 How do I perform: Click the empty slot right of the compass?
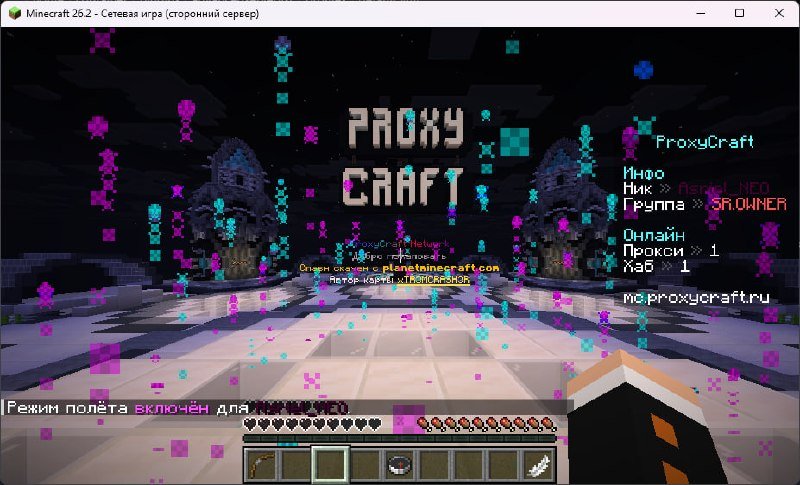tap(434, 465)
